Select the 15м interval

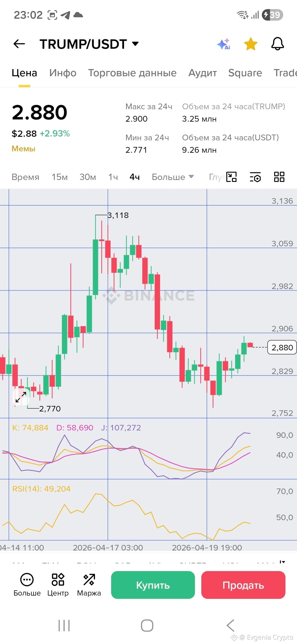click(x=60, y=177)
